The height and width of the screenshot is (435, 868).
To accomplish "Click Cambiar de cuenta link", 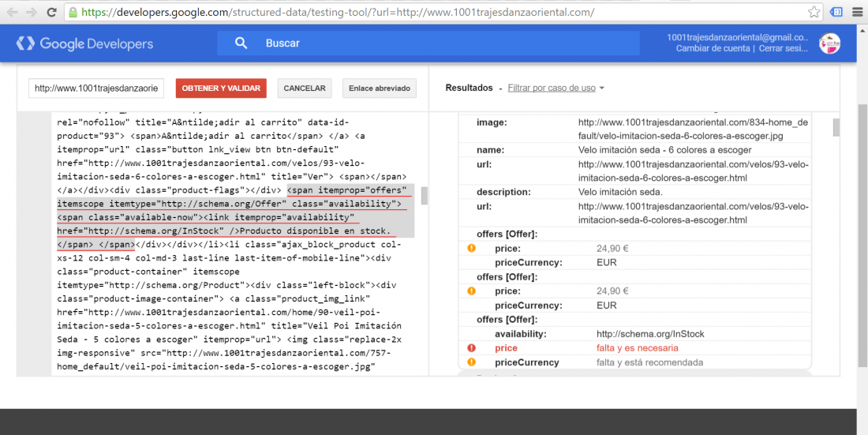I will 713,49.
